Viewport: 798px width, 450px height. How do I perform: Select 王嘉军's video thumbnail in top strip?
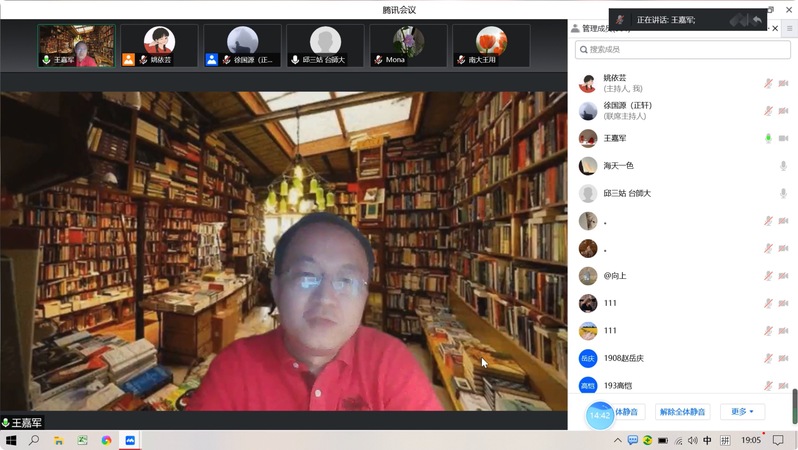tap(76, 46)
